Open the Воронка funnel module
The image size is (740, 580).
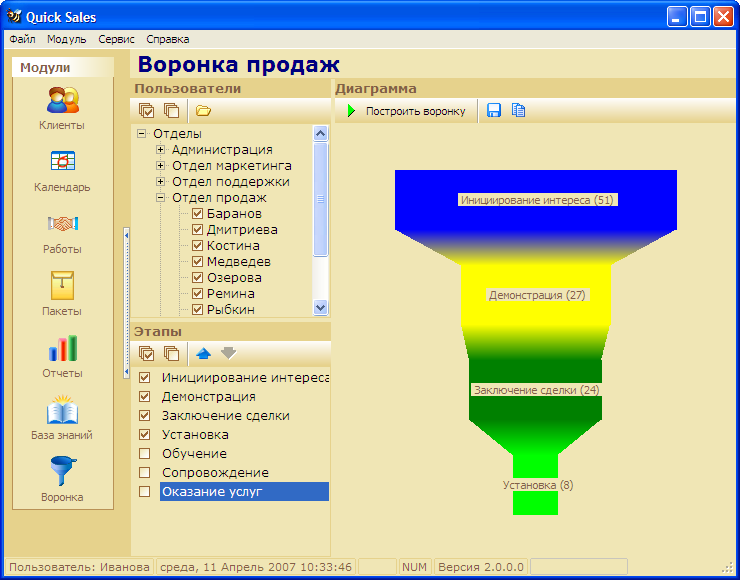[62, 479]
